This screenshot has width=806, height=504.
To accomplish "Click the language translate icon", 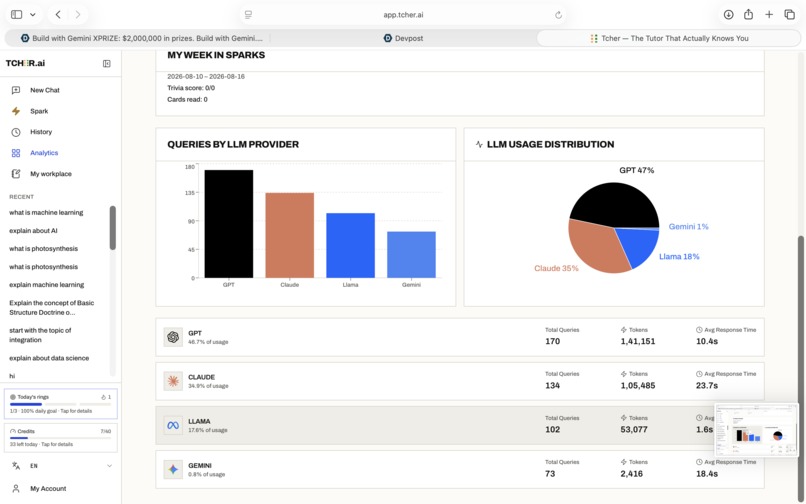I will point(16,466).
